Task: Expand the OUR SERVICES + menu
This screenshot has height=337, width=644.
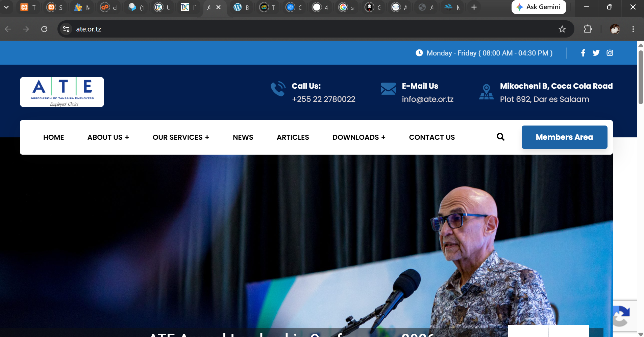Action: (x=181, y=137)
